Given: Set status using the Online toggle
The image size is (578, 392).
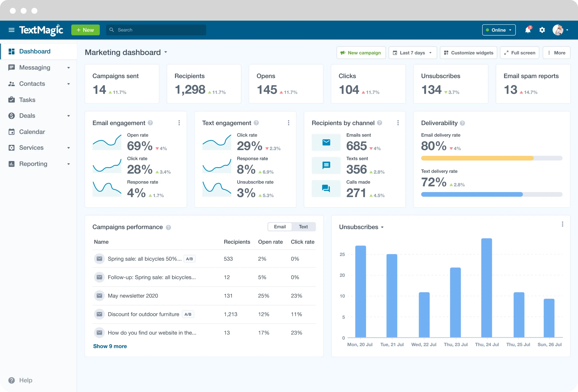Looking at the screenshot, I should click(x=498, y=30).
